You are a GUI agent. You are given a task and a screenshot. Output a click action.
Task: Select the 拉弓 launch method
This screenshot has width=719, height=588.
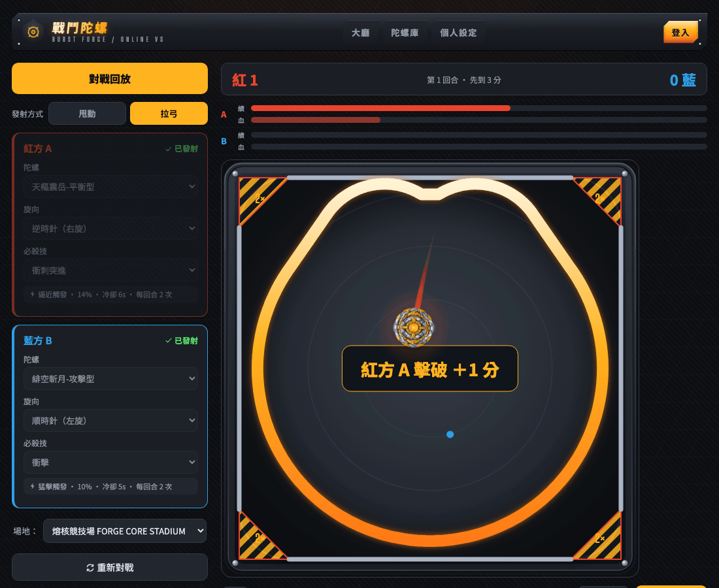tap(169, 114)
